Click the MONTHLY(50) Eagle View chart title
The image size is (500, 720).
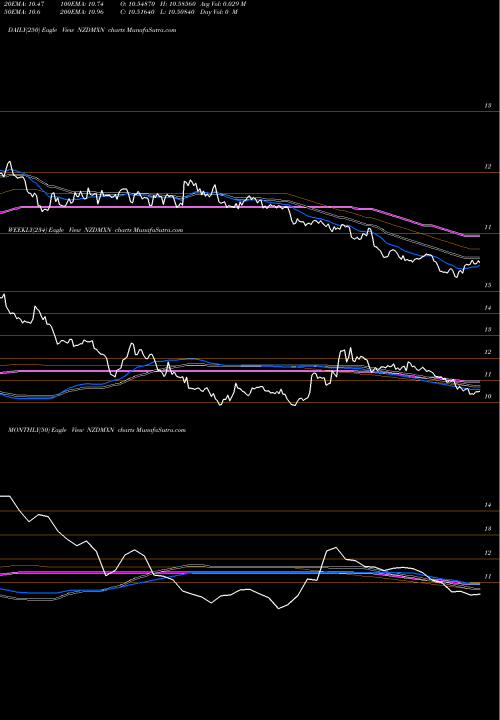97,430
